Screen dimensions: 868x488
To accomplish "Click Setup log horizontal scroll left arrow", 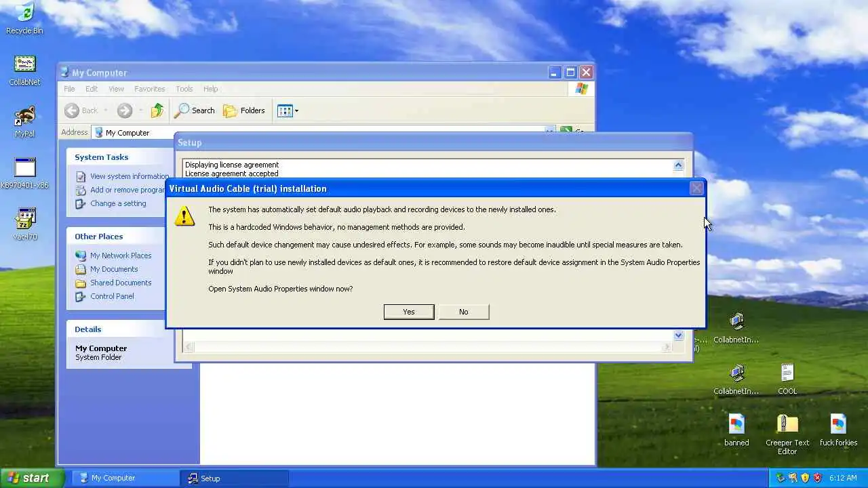I will [x=189, y=347].
